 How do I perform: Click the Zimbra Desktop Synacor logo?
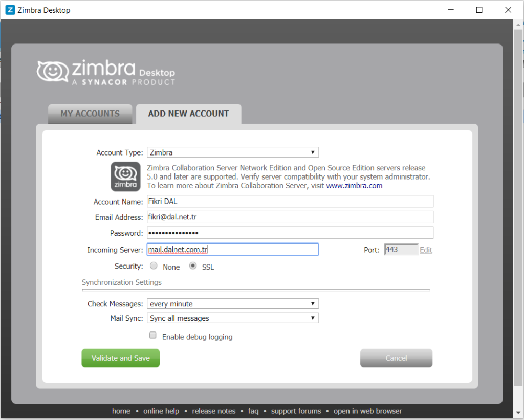pos(106,73)
